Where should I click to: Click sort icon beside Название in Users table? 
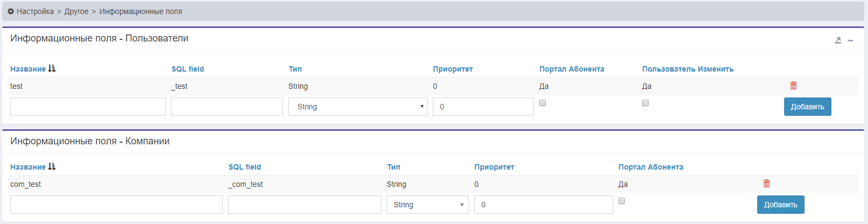(x=52, y=68)
